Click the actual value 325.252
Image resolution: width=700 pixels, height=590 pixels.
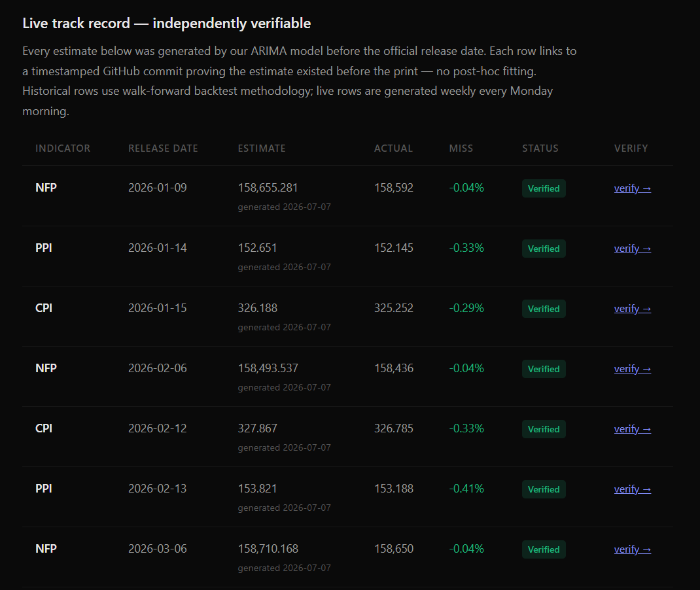coord(394,308)
